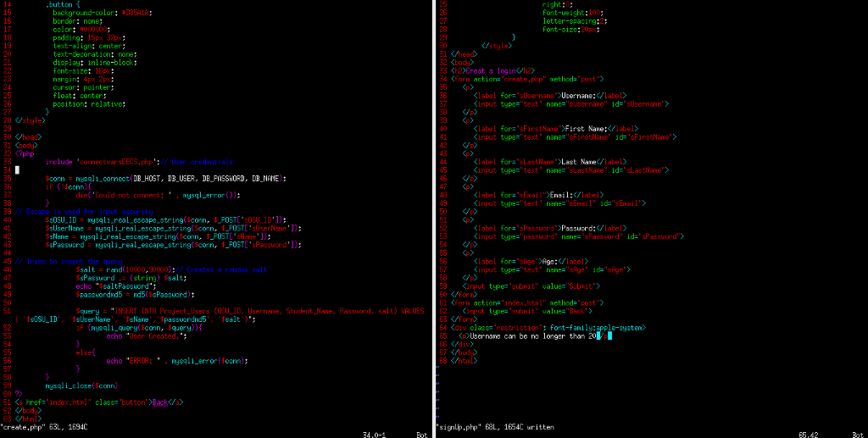Viewport: 868px width, 438px height.
Task: Click the die('Could not connect: ') line
Action: [x=159, y=195]
